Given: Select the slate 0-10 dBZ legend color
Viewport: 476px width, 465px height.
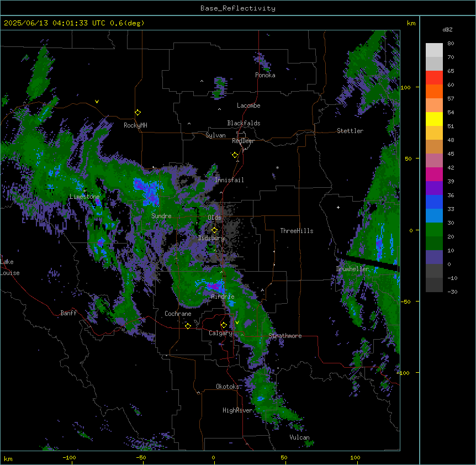Looking at the screenshot, I should [x=434, y=257].
